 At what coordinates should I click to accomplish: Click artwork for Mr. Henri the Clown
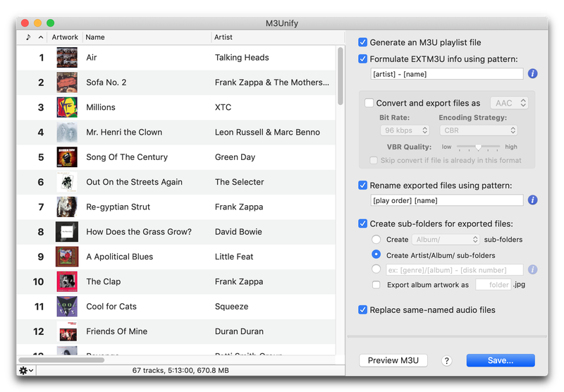coord(67,132)
